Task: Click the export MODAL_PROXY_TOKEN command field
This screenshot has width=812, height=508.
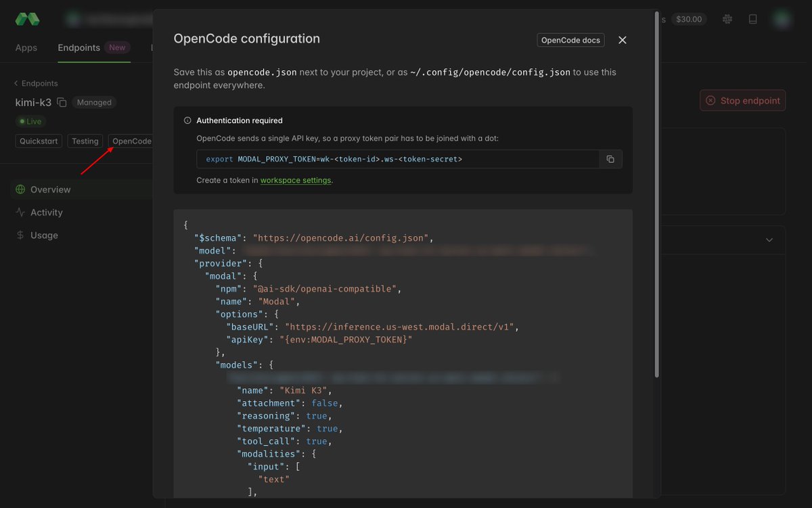Action: tap(398, 159)
